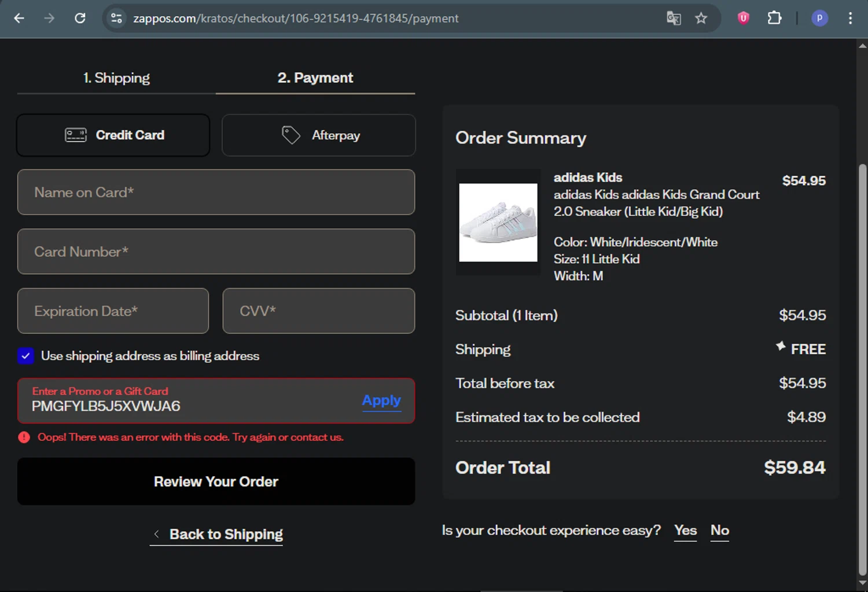
Task: Open the translate page icon
Action: click(674, 18)
